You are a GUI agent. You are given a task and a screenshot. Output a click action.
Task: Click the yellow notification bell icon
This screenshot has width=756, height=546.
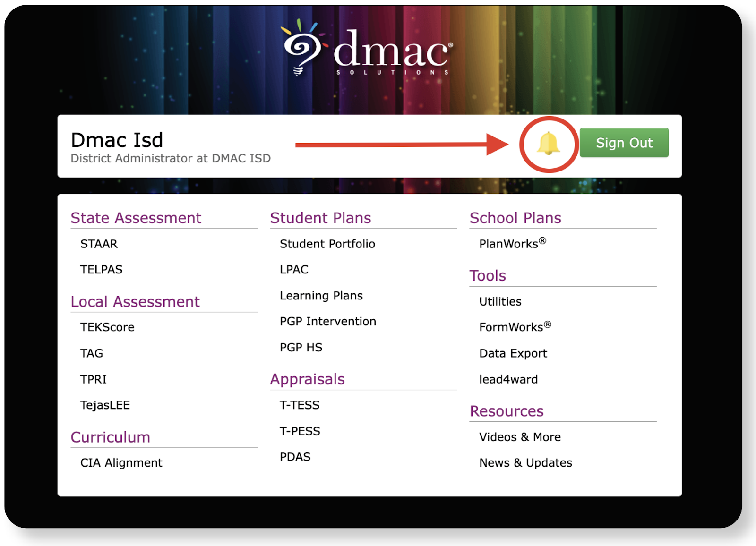coord(549,143)
